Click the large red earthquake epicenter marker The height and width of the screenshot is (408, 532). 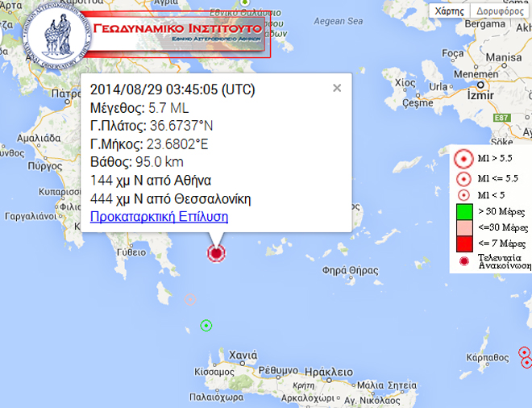[x=216, y=253]
